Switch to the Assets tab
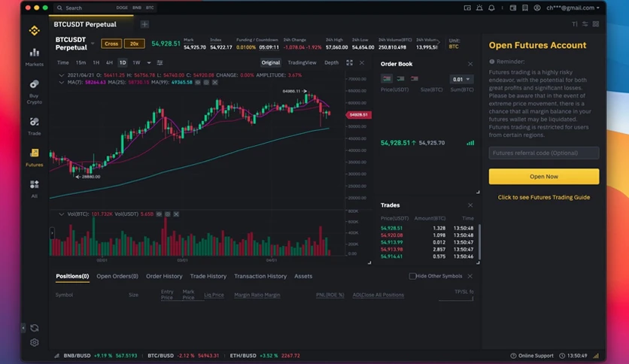Viewport: 629px width, 364px height. coord(303,276)
